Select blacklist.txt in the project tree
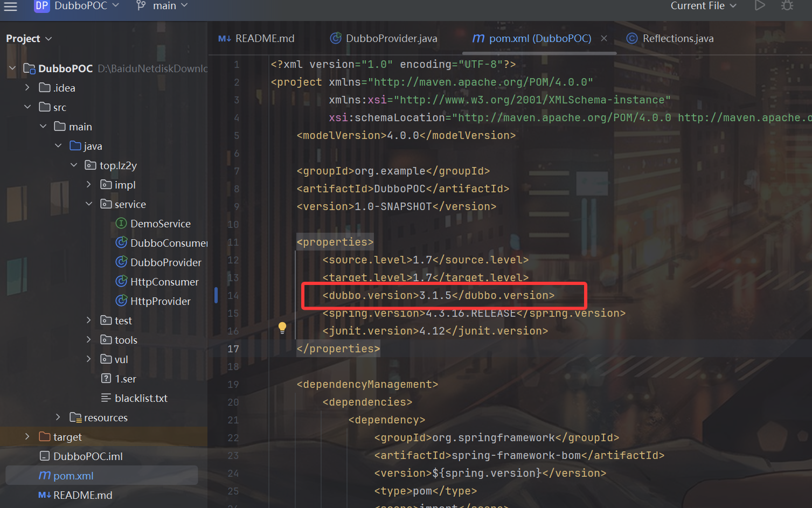 coord(141,398)
